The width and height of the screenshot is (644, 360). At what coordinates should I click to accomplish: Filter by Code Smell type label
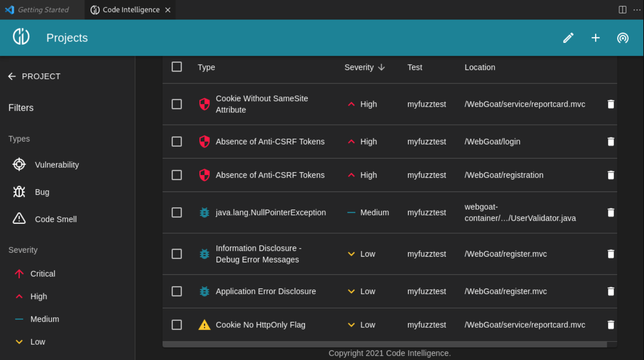tap(56, 219)
